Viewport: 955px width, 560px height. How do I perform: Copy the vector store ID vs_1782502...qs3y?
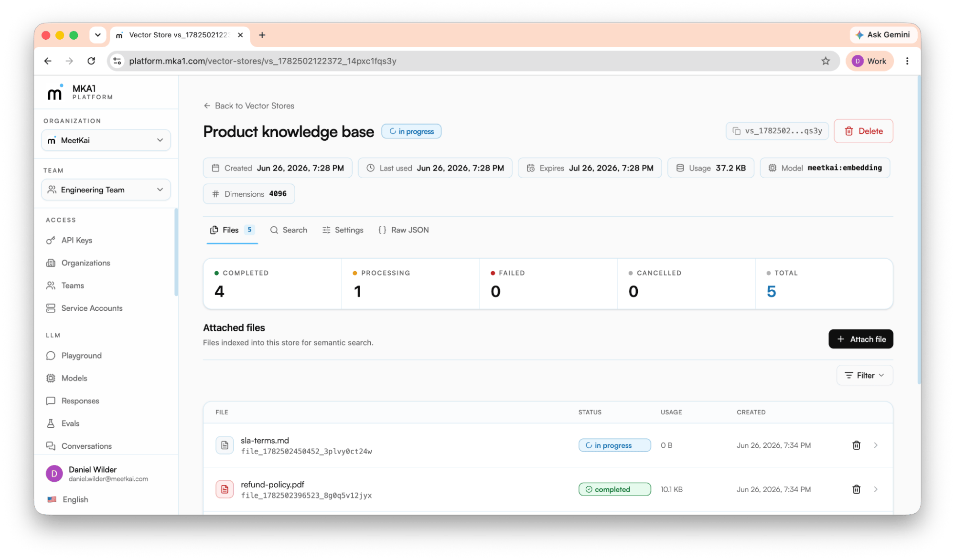[x=777, y=131]
